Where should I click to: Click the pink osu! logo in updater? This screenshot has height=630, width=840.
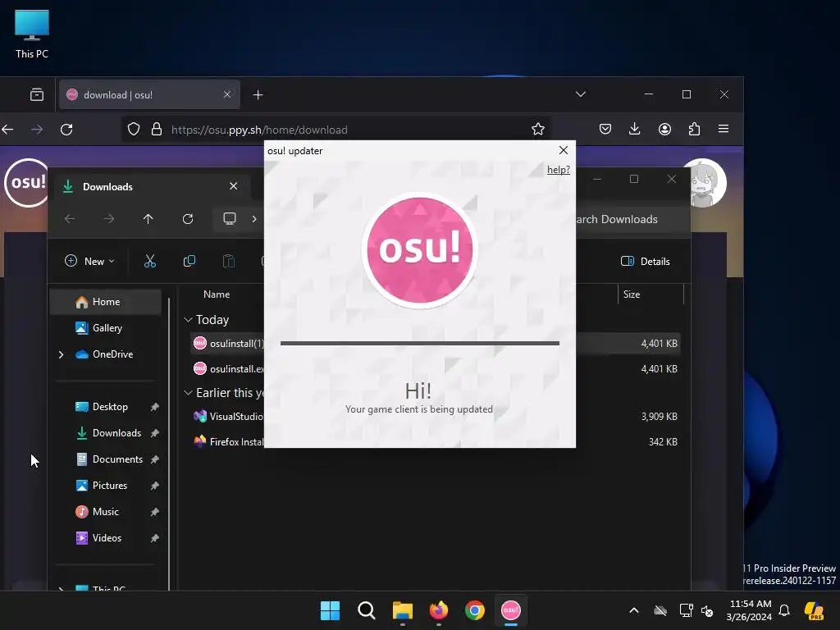[419, 250]
